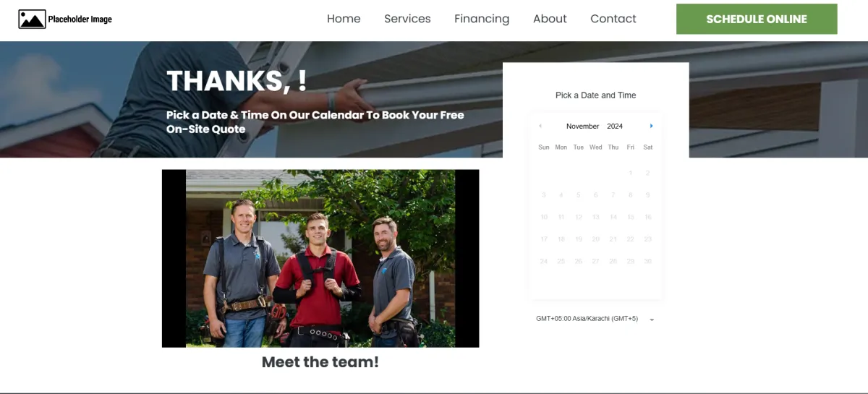Select the November month label in calendar
Screen dimensions: 868x394
(x=582, y=127)
